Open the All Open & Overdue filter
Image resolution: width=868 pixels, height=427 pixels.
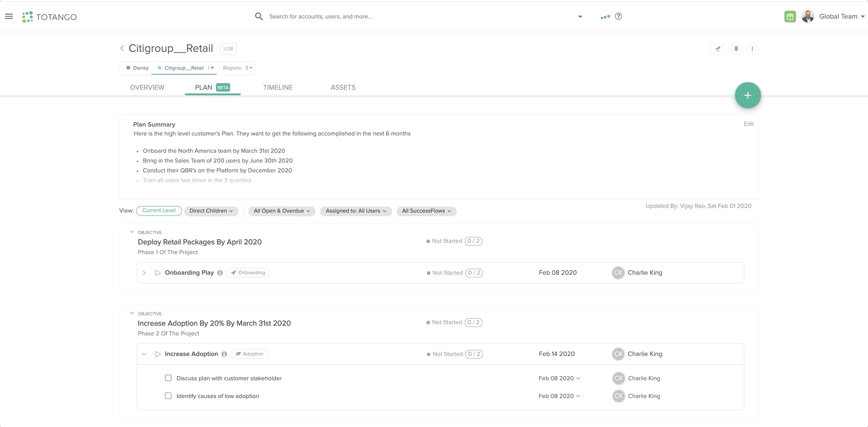[x=282, y=211]
